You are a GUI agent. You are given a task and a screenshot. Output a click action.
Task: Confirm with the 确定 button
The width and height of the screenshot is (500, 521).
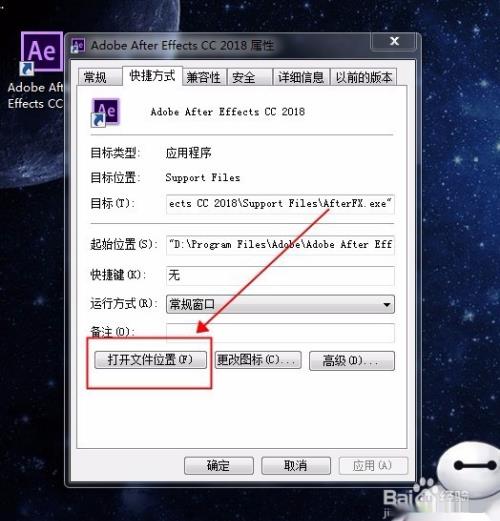tap(219, 465)
